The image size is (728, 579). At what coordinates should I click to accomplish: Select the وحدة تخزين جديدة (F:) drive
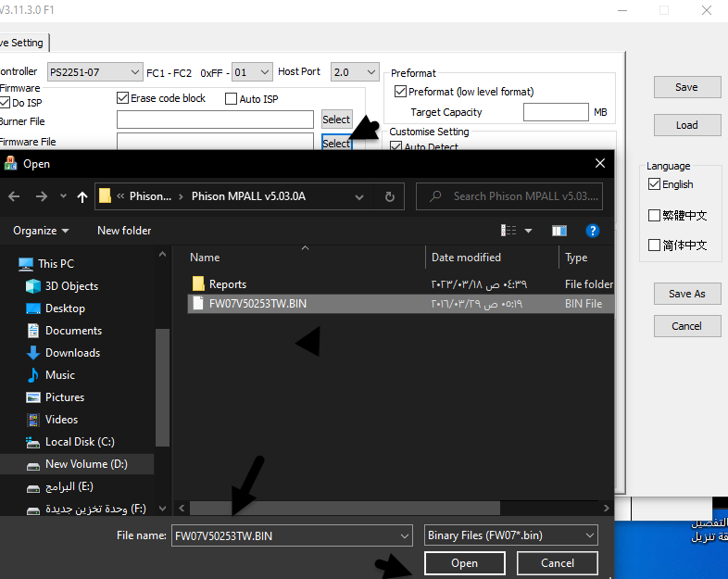[86, 509]
